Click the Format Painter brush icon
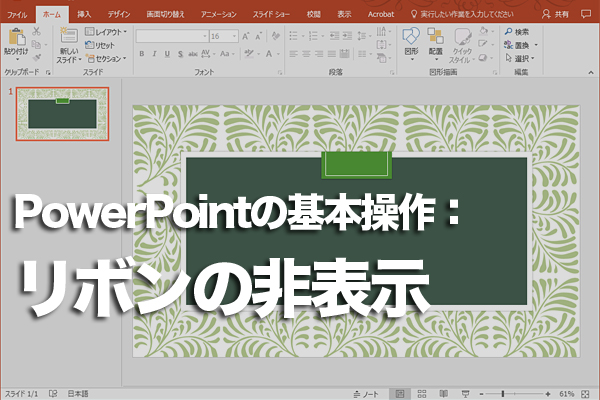The width and height of the screenshot is (600, 400). pyautogui.click(x=37, y=58)
